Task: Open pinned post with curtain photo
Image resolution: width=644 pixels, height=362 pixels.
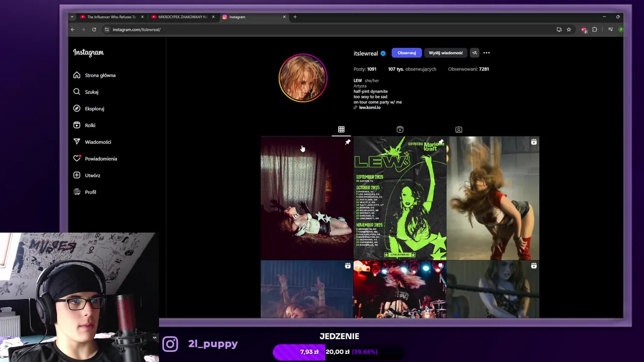Action: (307, 198)
